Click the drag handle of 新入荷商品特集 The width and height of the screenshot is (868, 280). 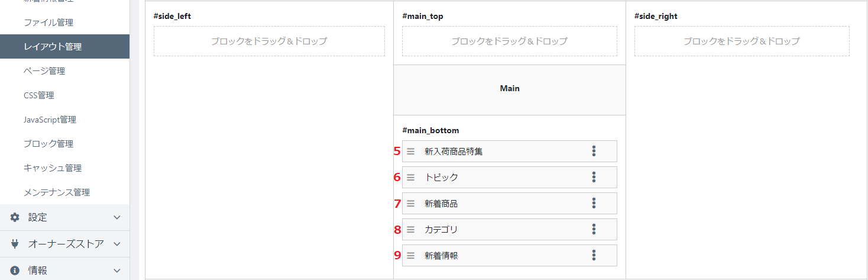click(x=410, y=152)
